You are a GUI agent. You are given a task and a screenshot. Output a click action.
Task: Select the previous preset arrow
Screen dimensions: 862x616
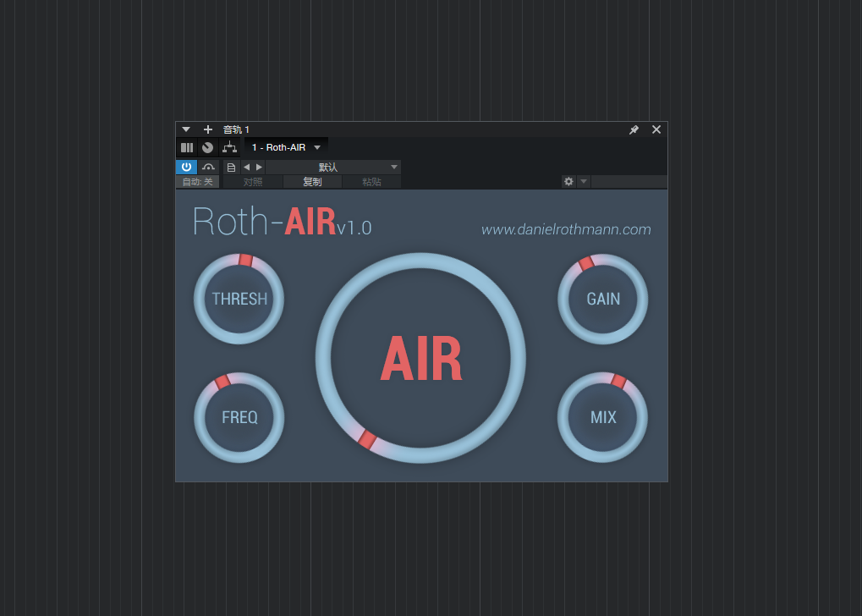(x=248, y=167)
